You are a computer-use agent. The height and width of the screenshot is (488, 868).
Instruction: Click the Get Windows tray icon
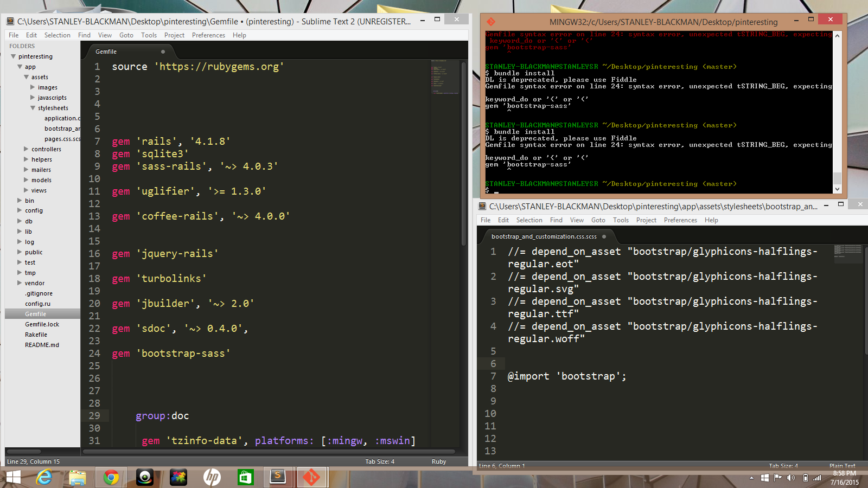pos(764,478)
